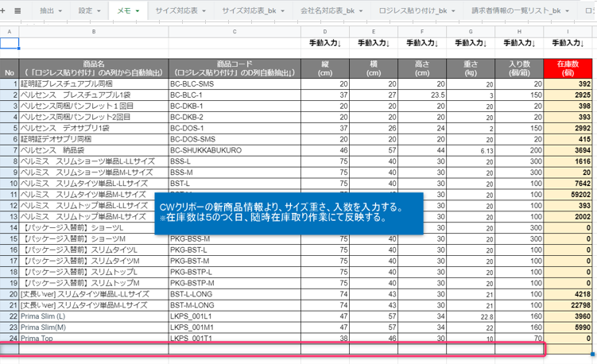Switch to the サイズ対応表 sheet tab

[x=176, y=10]
